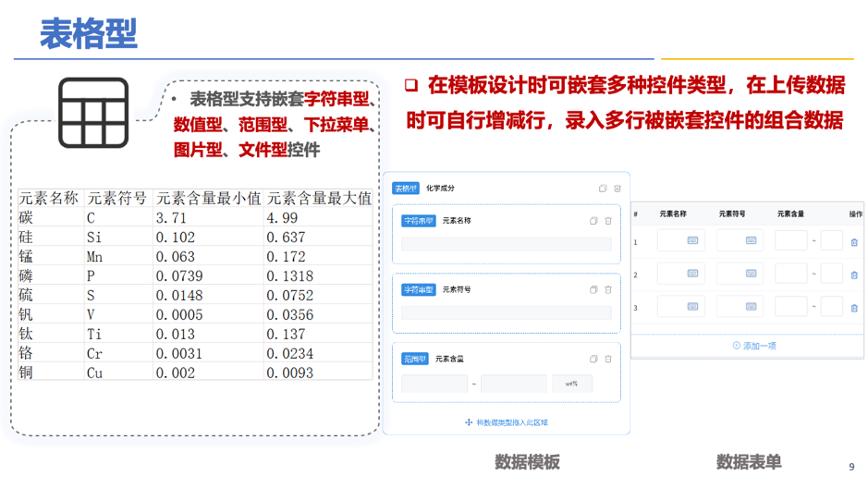The image size is (868, 488).
Task: Click 添加一项 to add a row
Action: [753, 346]
